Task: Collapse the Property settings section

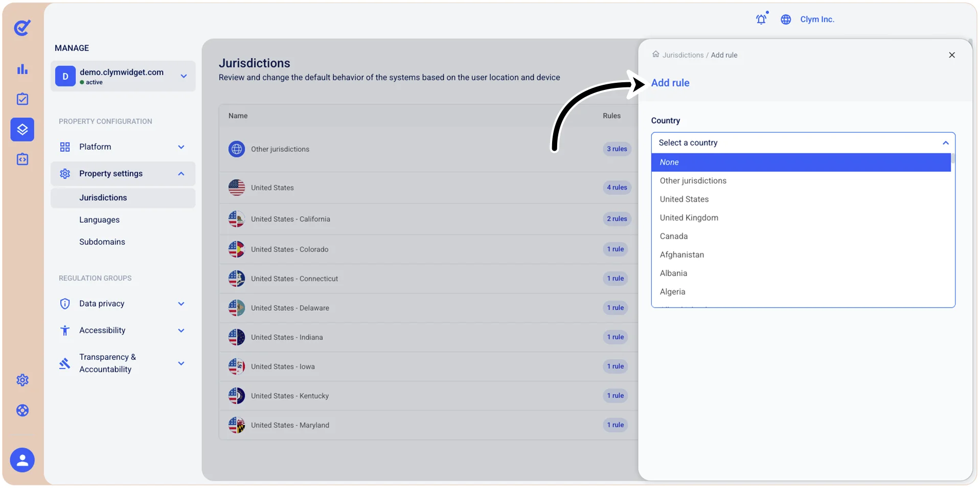Action: click(x=181, y=174)
